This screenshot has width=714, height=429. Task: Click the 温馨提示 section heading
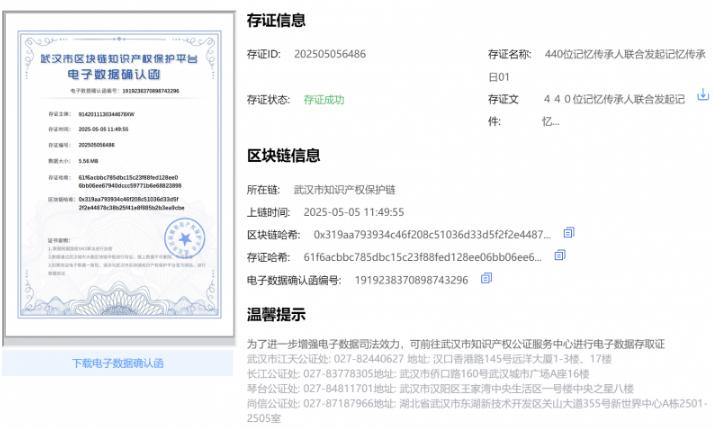(x=276, y=315)
